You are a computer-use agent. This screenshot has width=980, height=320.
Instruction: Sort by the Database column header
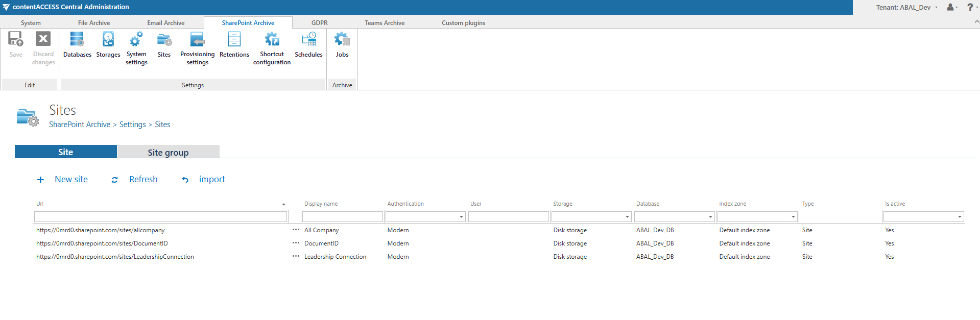tap(648, 204)
